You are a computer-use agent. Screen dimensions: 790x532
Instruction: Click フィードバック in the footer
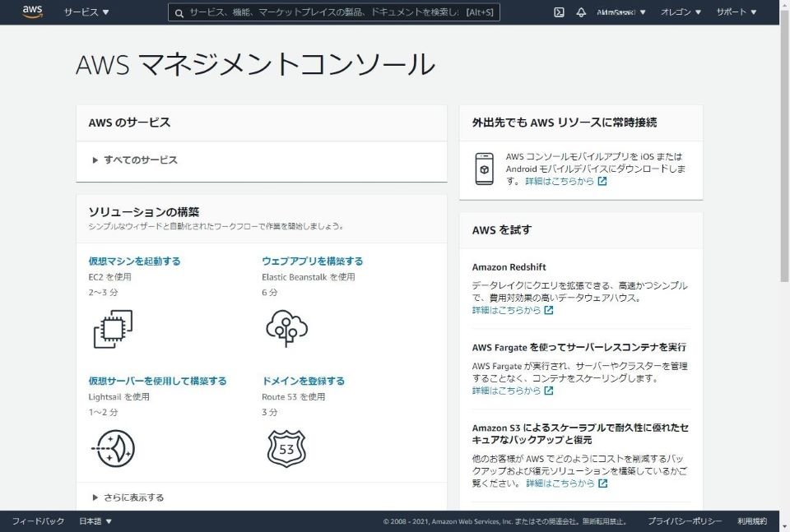39,521
